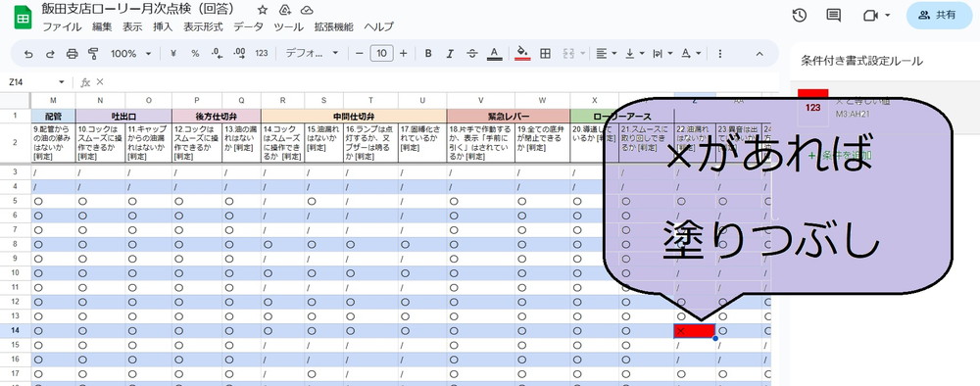Image resolution: width=980 pixels, height=386 pixels.
Task: Open horizontal align dropdown
Action: click(x=606, y=54)
